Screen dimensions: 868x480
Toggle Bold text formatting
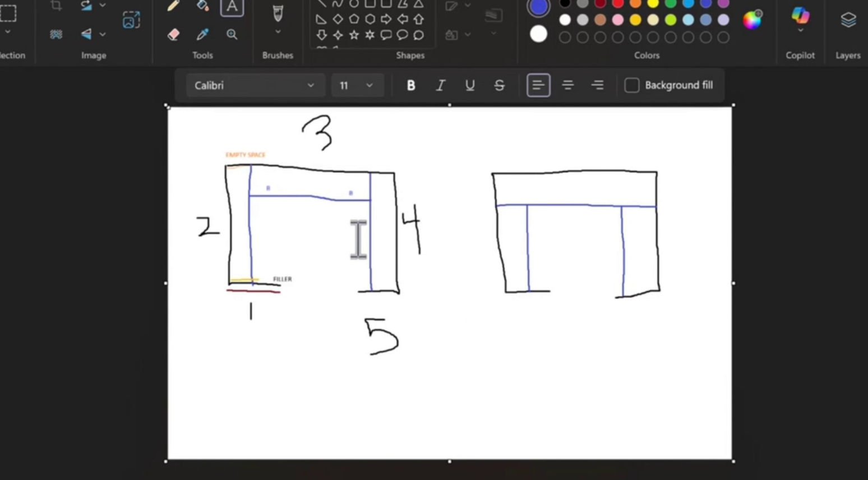[x=411, y=85]
